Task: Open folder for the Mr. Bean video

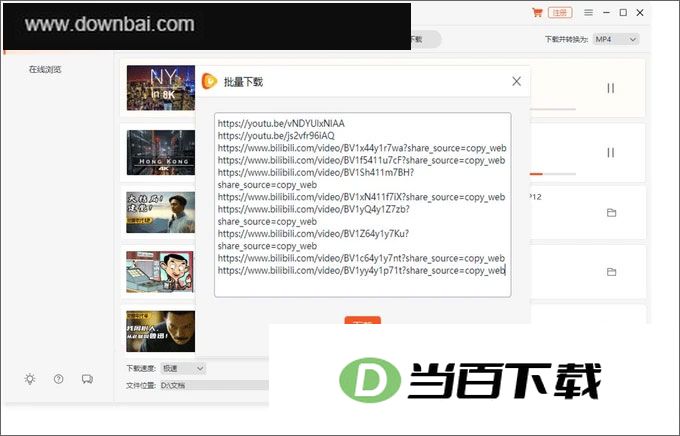Action: [x=611, y=272]
